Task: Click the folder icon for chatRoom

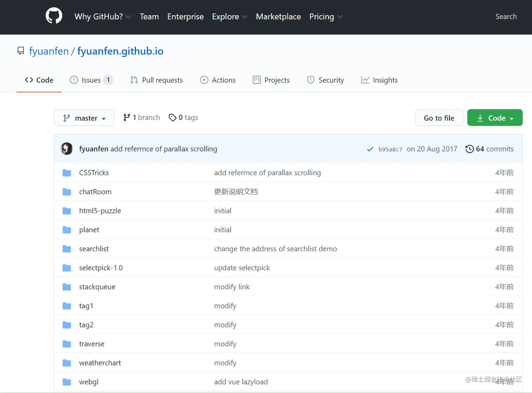Action: click(66, 192)
